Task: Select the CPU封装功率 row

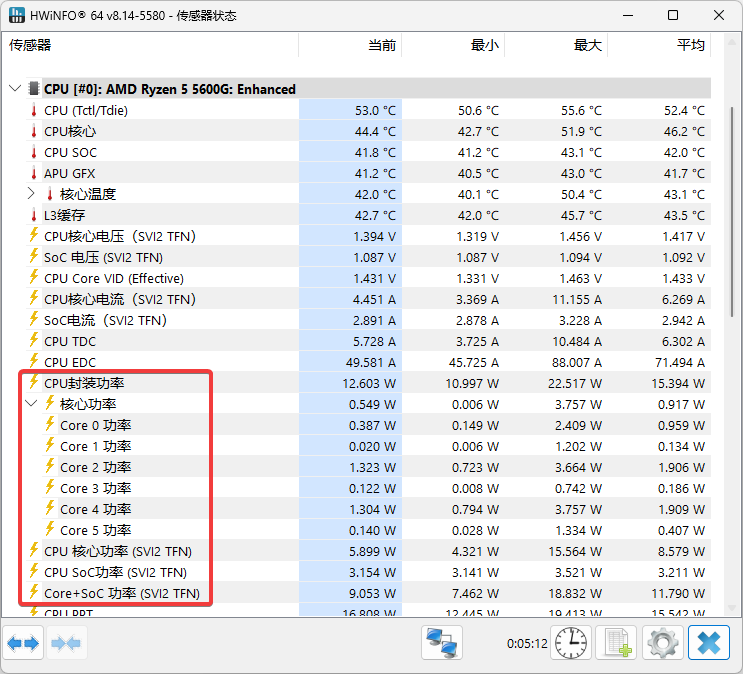Action: point(84,383)
